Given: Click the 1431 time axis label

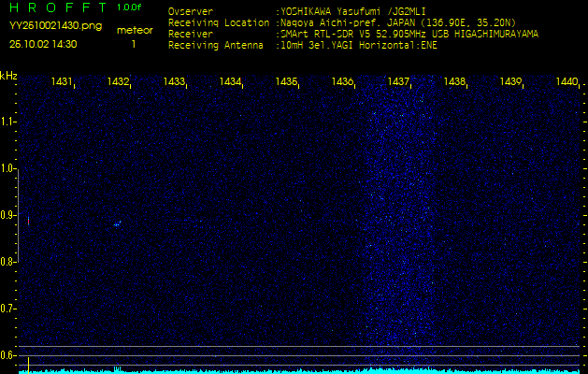Looking at the screenshot, I should [x=62, y=81].
